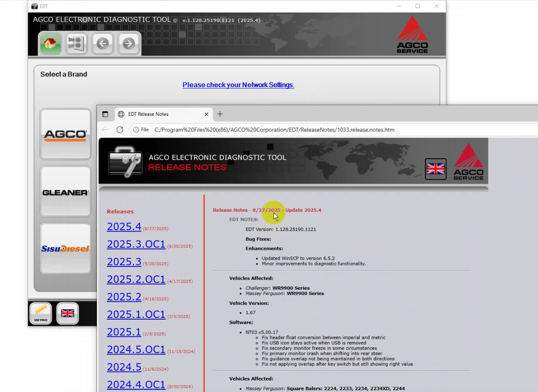Click 'Select a Brand' heading in EDT
This screenshot has width=538, height=392.
pyautogui.click(x=64, y=74)
